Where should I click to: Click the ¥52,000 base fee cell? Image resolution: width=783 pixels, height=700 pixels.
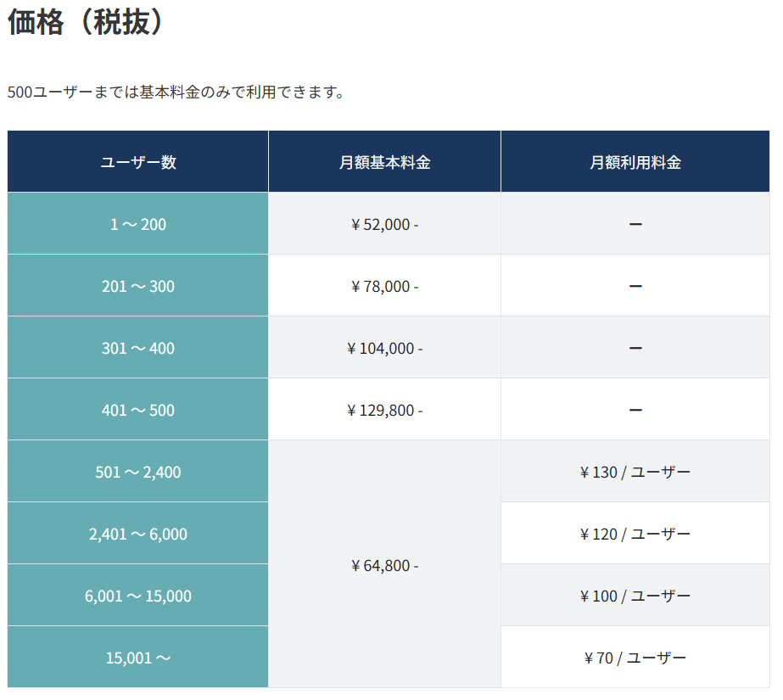pyautogui.click(x=384, y=225)
